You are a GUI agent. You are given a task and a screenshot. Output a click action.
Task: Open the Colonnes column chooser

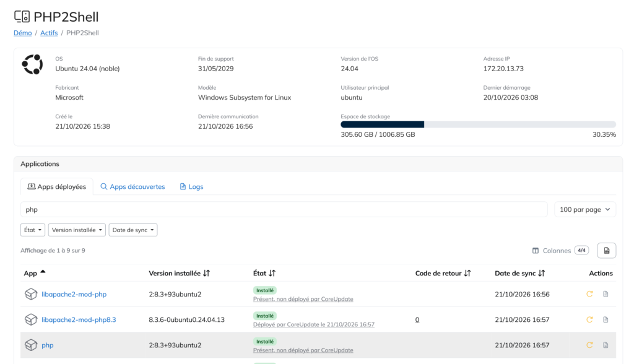coord(560,251)
